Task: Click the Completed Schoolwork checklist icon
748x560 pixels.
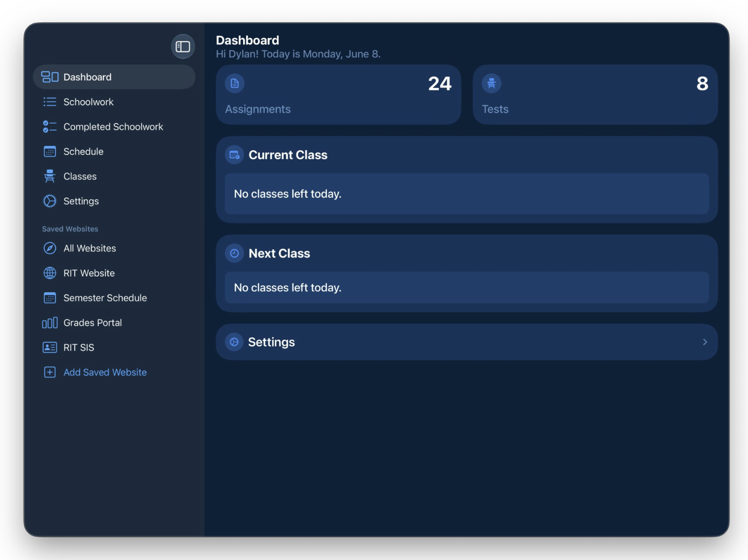Action: (50, 127)
